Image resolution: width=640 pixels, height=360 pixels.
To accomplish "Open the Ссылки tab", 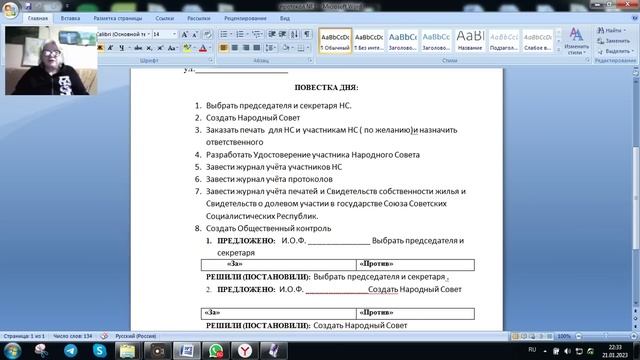I will [x=164, y=18].
